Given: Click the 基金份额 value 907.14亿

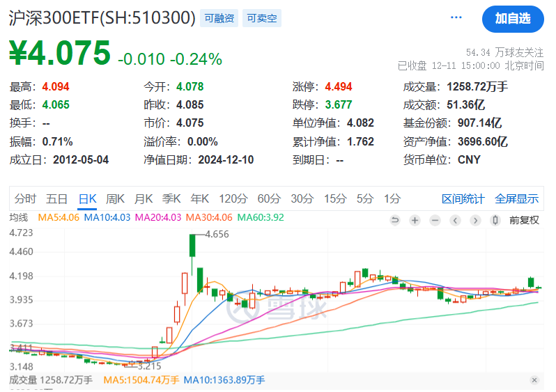Looking at the screenshot, I should [480, 123].
